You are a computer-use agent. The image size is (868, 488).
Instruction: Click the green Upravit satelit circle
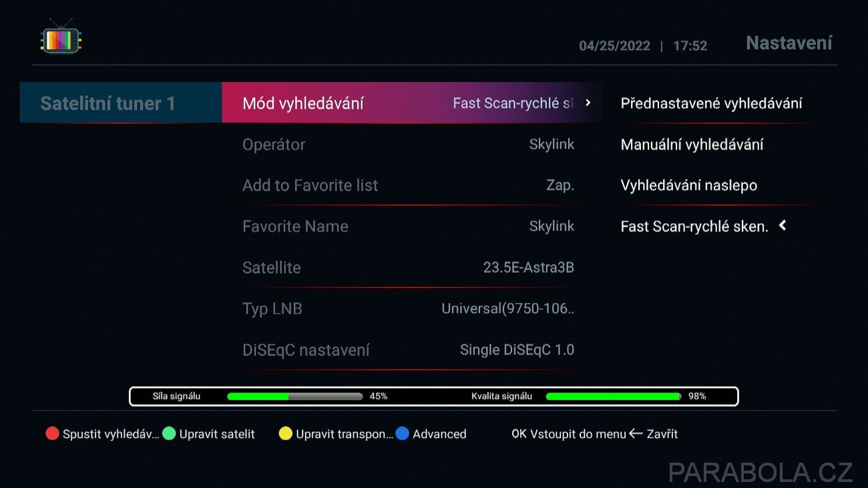click(169, 434)
